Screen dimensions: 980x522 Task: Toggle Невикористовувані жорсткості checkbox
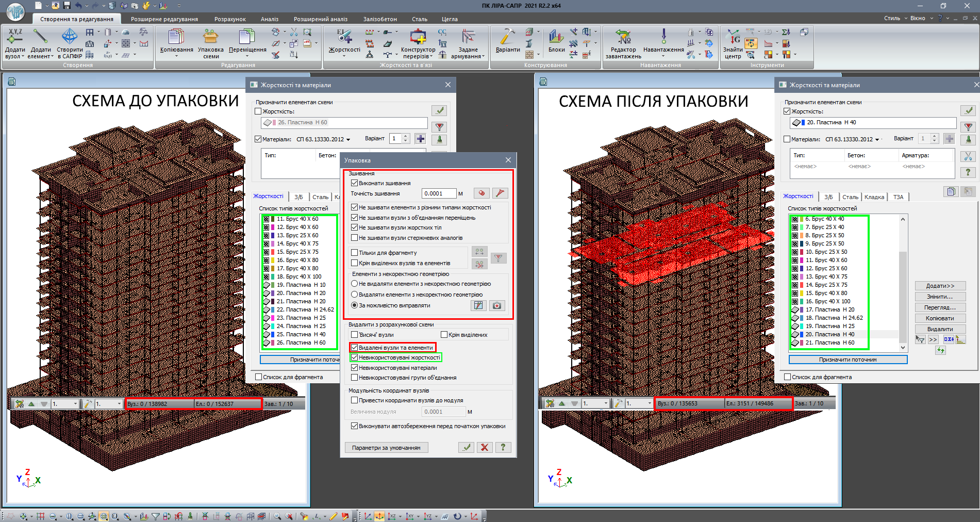click(355, 357)
